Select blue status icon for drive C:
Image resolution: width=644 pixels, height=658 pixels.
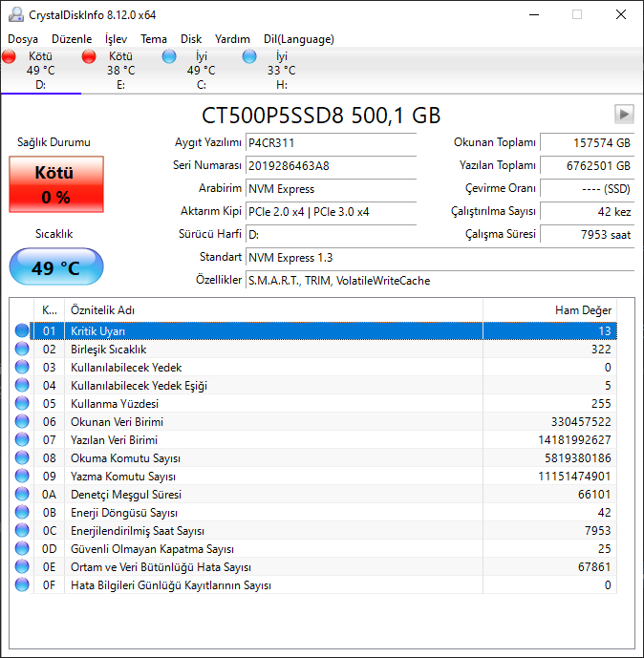click(x=169, y=56)
